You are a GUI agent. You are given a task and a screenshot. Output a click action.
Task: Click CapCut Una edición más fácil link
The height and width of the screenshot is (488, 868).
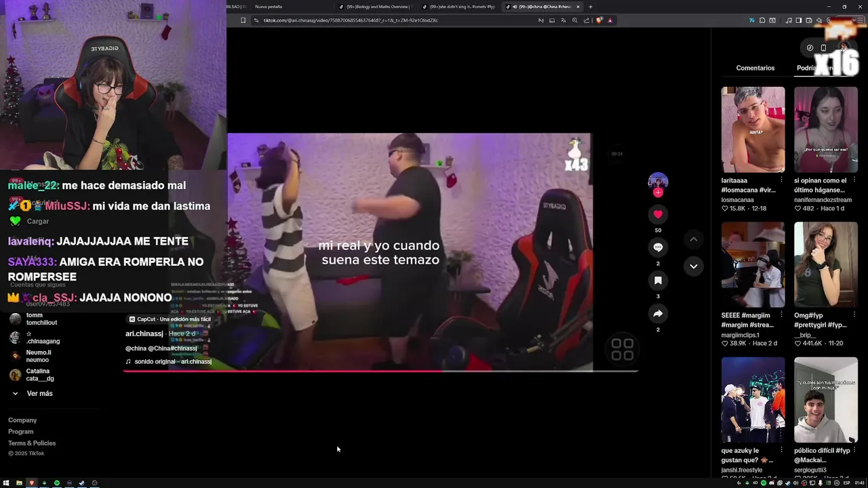170,319
